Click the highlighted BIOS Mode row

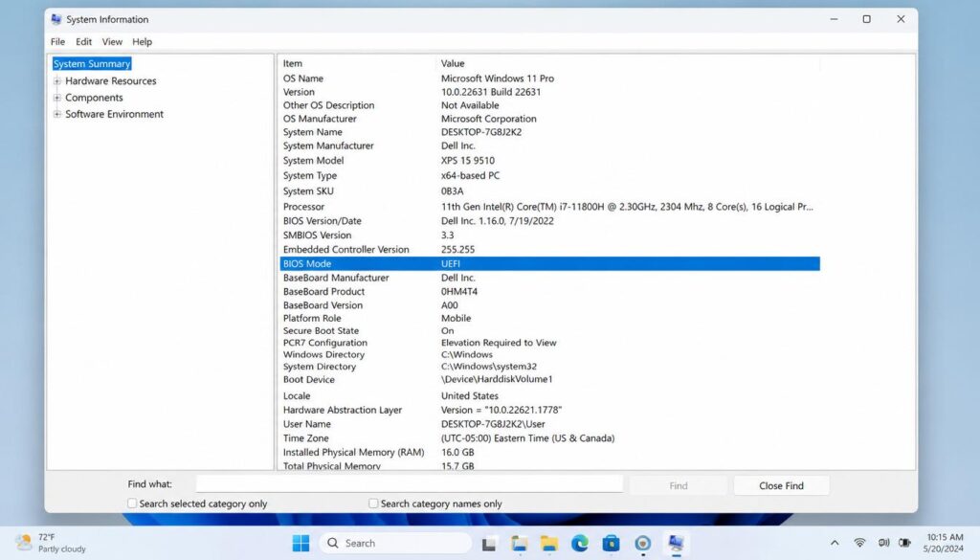pos(550,264)
